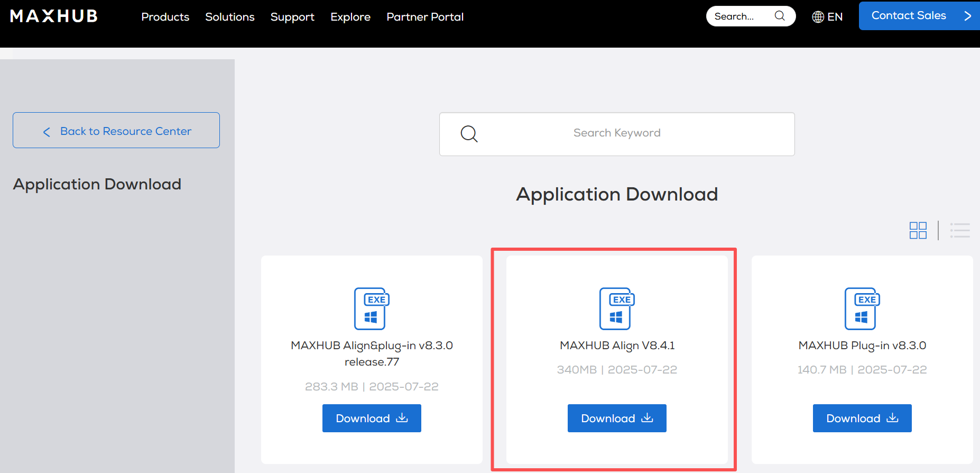This screenshot has height=473, width=980.
Task: Click the EXE icon for MAXHUB Plug-in v8.3.0
Action: point(862,308)
